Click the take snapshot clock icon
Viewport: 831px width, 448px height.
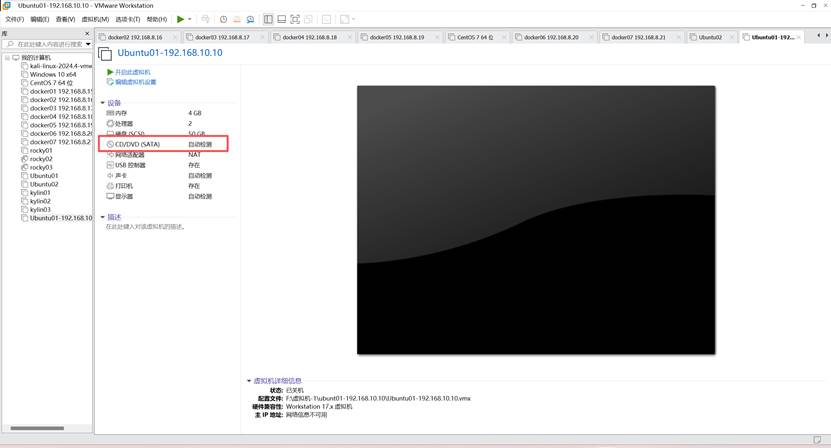(224, 19)
